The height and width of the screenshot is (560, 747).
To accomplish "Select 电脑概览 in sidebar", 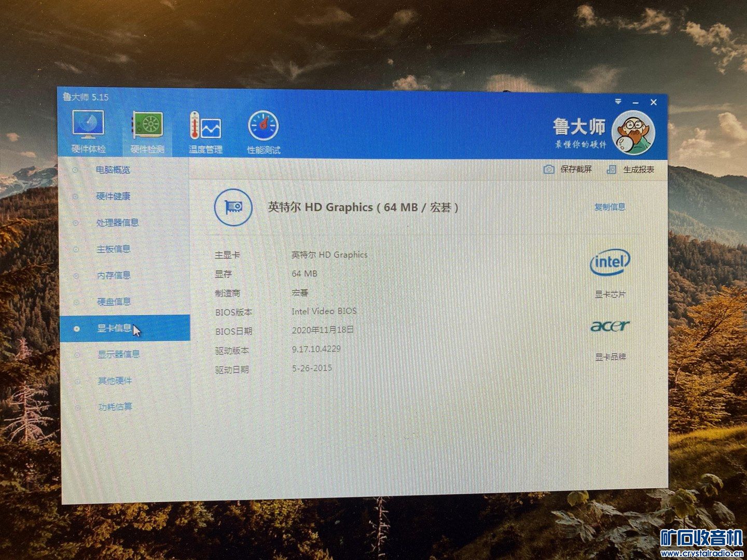I will click(113, 170).
